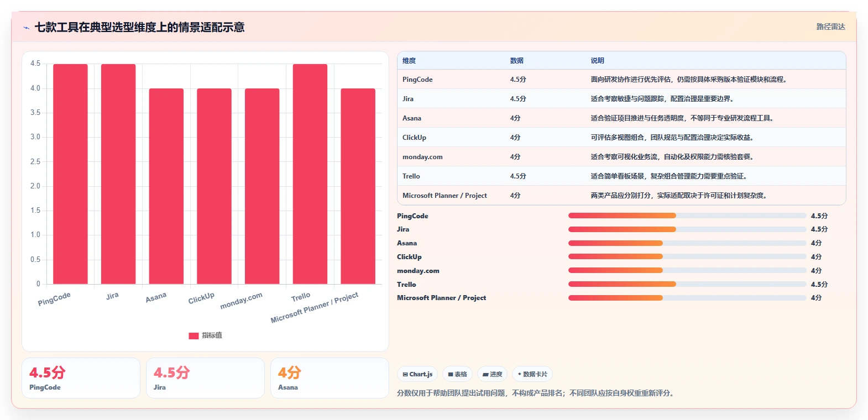The height and width of the screenshot is (420, 868).
Task: Click the PingCode x-axis label
Action: click(54, 299)
